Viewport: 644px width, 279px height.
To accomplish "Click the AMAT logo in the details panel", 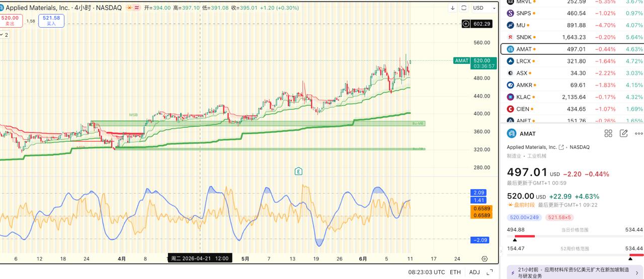I will [512, 134].
